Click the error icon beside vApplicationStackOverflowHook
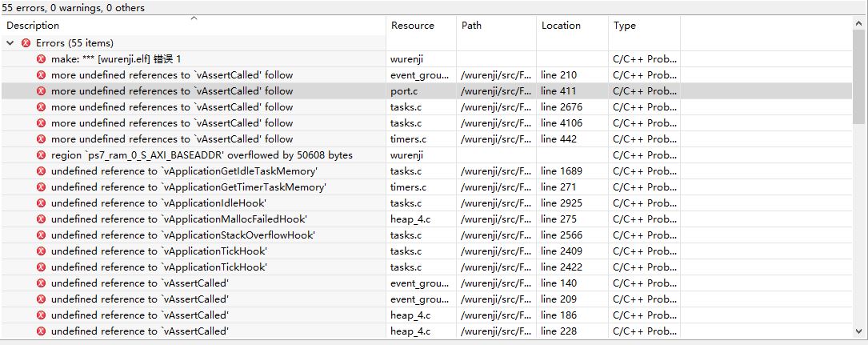 41,235
